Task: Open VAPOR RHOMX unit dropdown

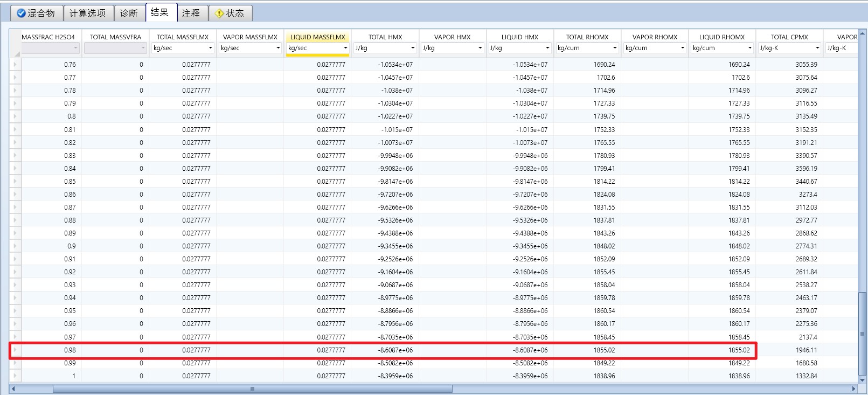Action: pos(654,48)
